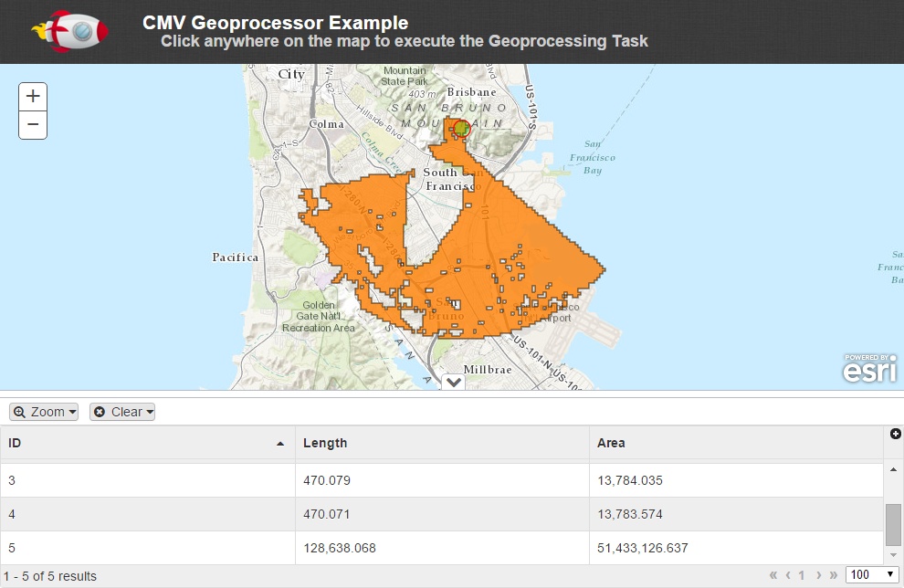Sort the table by Area column header
Image resolution: width=904 pixels, height=588 pixels.
736,443
